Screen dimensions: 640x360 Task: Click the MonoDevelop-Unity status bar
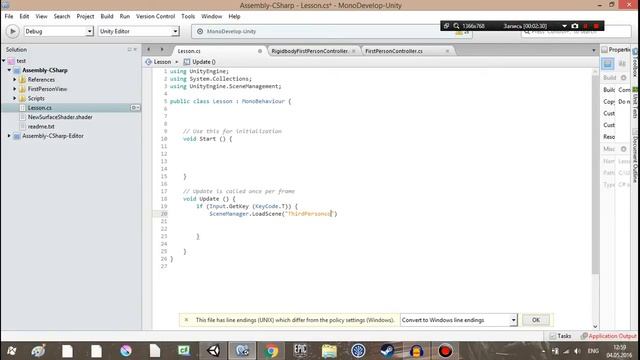(331, 31)
